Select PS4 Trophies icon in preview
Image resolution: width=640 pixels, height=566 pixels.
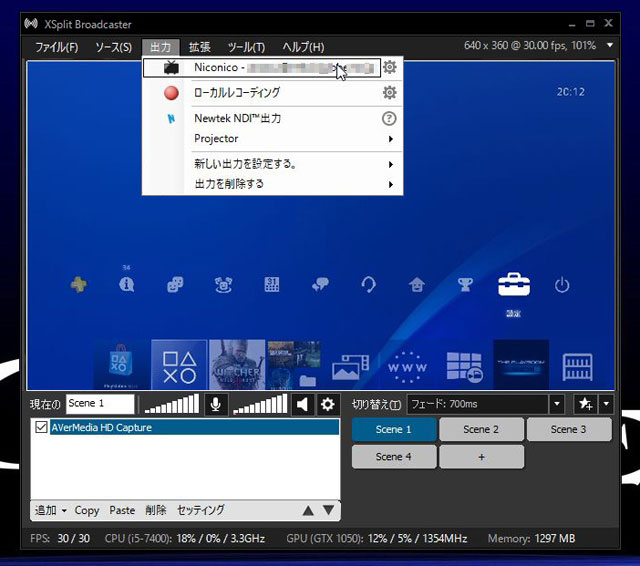(465, 284)
